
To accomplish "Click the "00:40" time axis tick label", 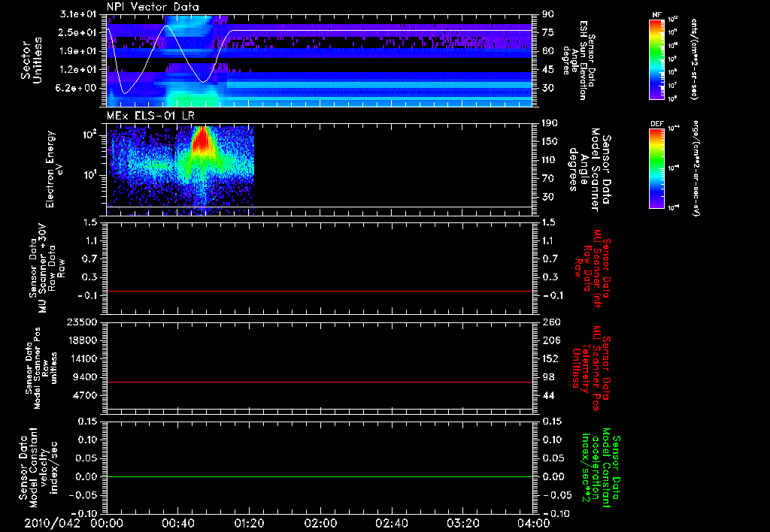I will [x=177, y=524].
